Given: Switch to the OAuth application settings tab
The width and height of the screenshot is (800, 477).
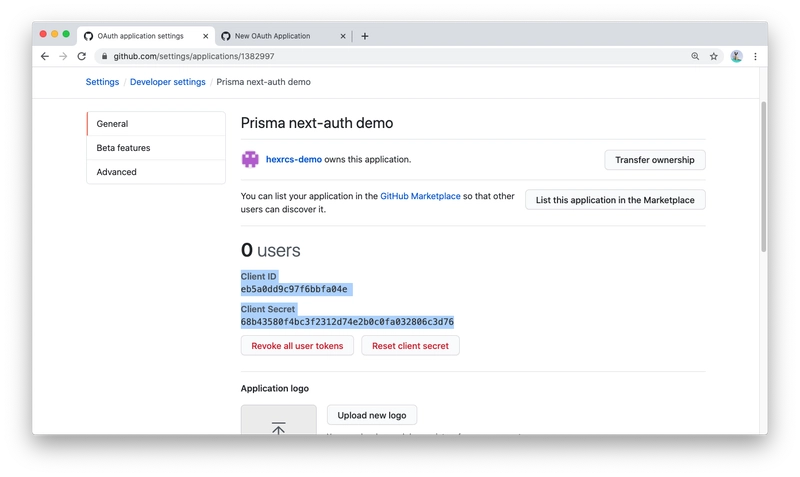Looking at the screenshot, I should 146,36.
